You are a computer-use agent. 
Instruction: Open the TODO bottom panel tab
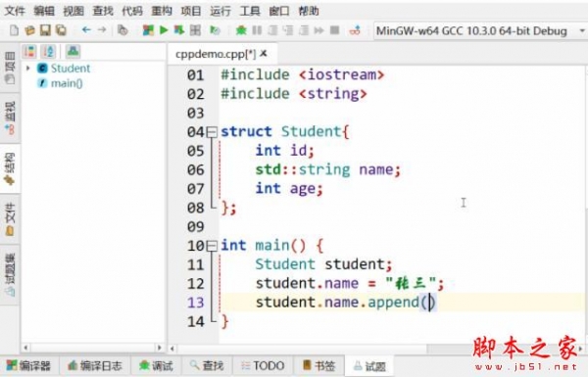point(263,366)
